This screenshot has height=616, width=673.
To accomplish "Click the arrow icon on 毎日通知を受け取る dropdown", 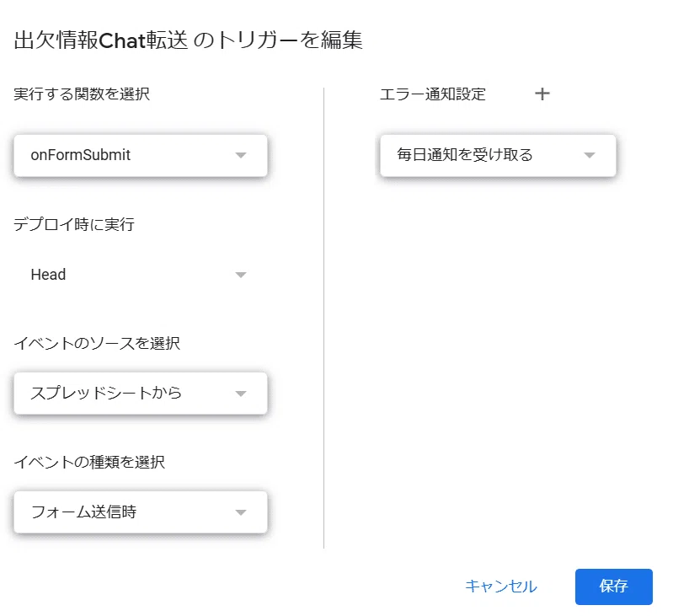I will pyautogui.click(x=590, y=155).
